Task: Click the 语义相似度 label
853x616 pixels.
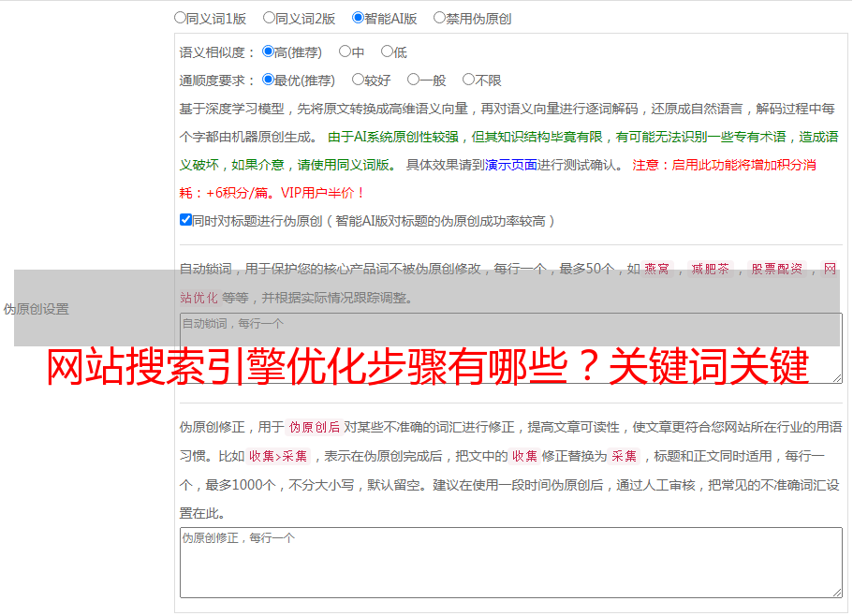Action: (x=217, y=52)
